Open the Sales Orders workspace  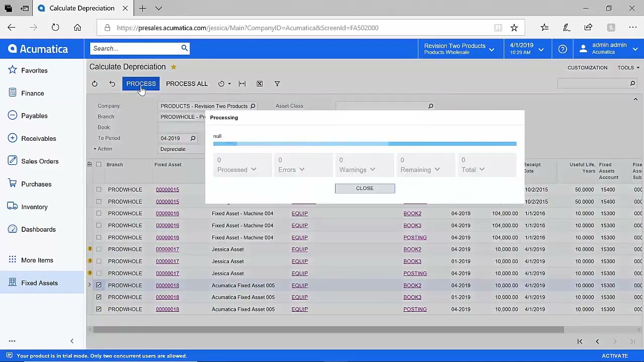(40, 161)
